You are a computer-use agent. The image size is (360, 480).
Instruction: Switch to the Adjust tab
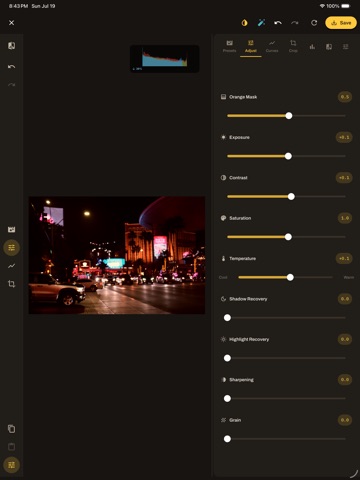point(251,46)
